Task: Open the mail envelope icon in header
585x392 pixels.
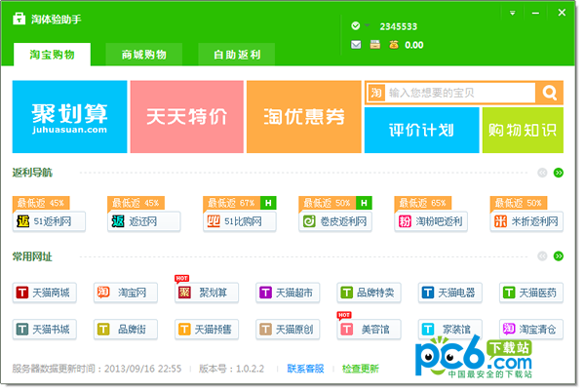Action: click(356, 45)
